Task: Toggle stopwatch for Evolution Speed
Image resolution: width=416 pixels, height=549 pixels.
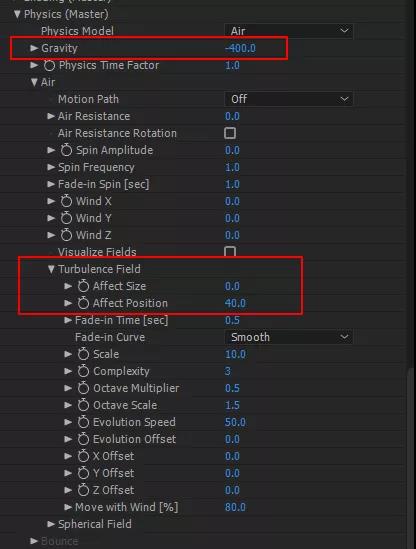Action: pos(83,422)
